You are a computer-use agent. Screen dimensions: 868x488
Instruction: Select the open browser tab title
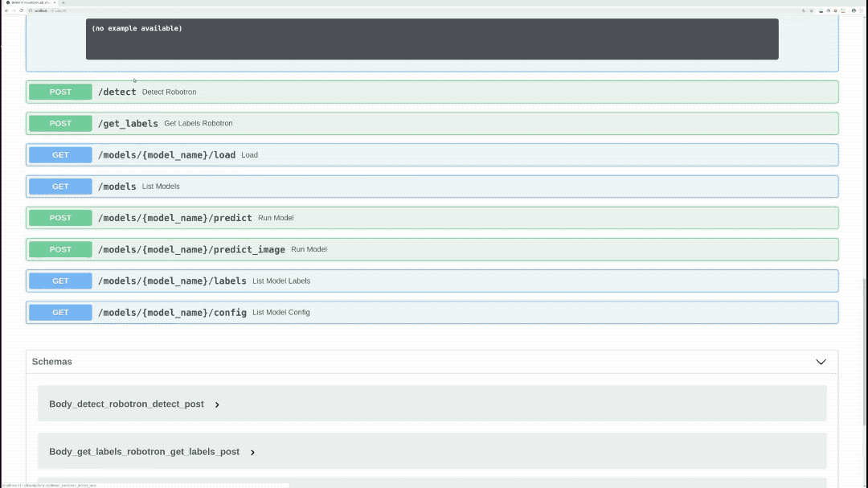click(x=31, y=2)
